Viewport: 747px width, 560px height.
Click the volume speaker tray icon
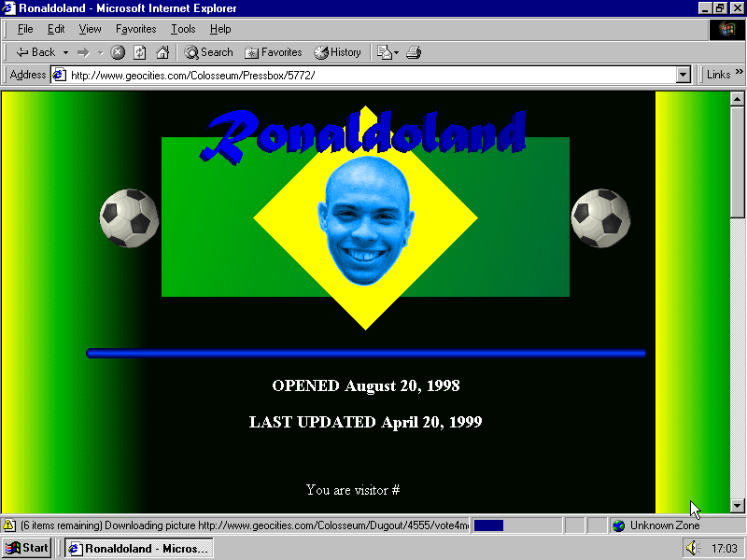[691, 548]
